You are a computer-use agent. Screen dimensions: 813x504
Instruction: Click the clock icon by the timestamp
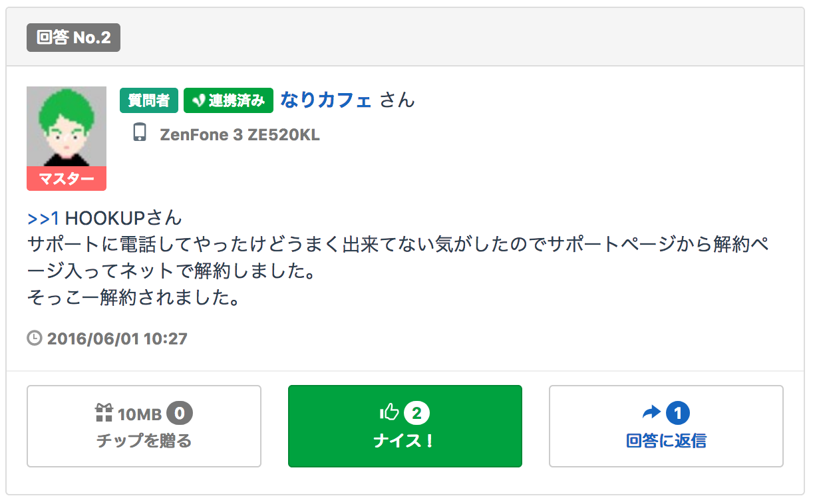point(35,338)
